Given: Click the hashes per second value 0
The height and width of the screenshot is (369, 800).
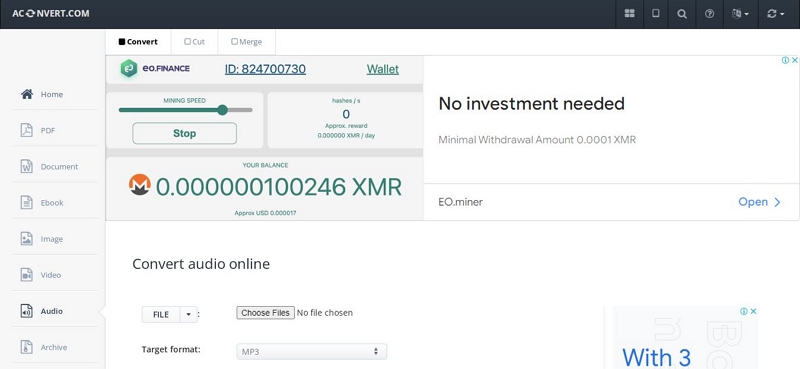Looking at the screenshot, I should click(x=346, y=114).
